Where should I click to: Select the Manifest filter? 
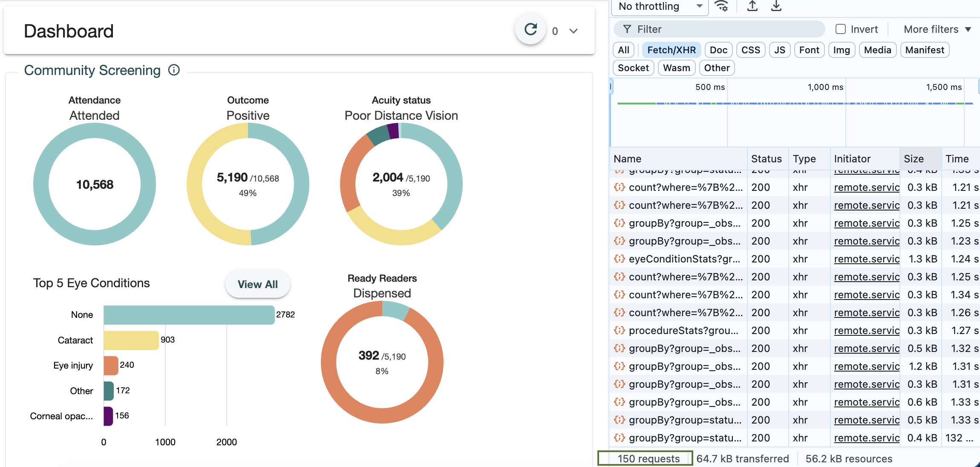pos(925,50)
